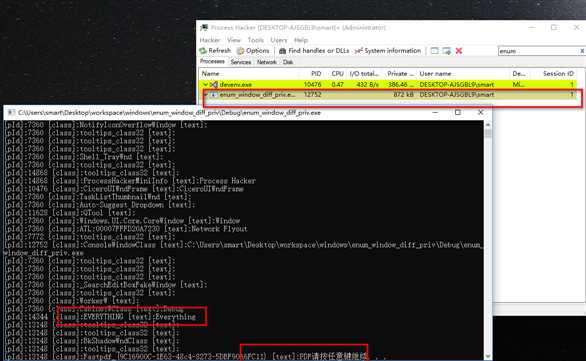Switch to the Network tab

266,62
